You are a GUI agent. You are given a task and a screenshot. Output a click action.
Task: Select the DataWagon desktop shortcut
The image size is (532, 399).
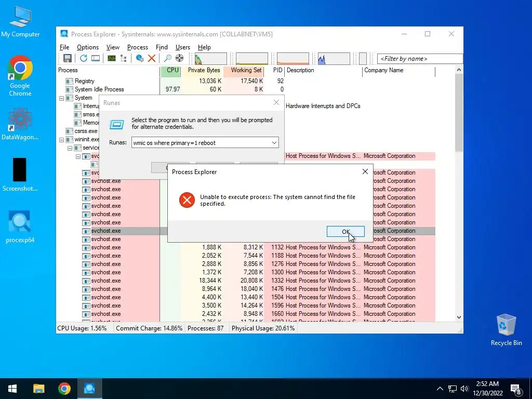(20, 124)
